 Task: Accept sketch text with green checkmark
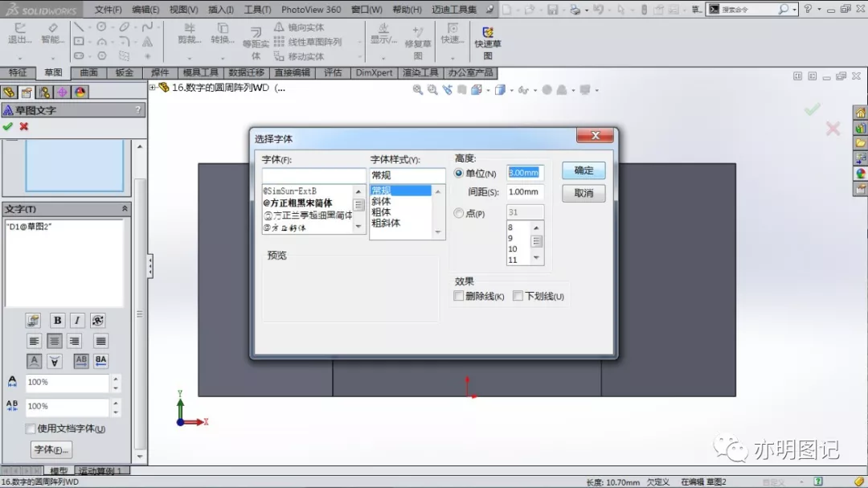click(8, 127)
